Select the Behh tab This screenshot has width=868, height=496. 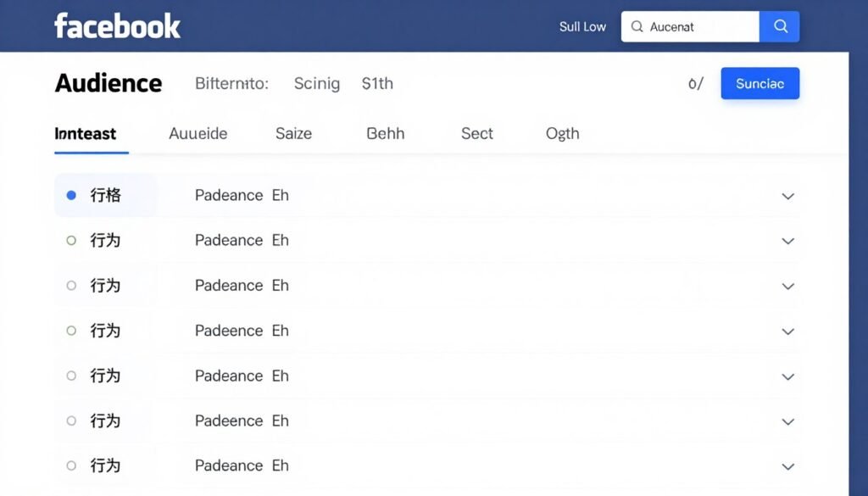coord(384,133)
